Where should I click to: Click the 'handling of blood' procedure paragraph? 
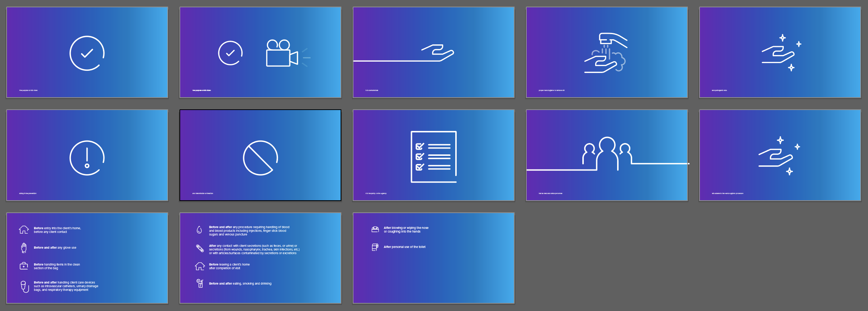249,231
